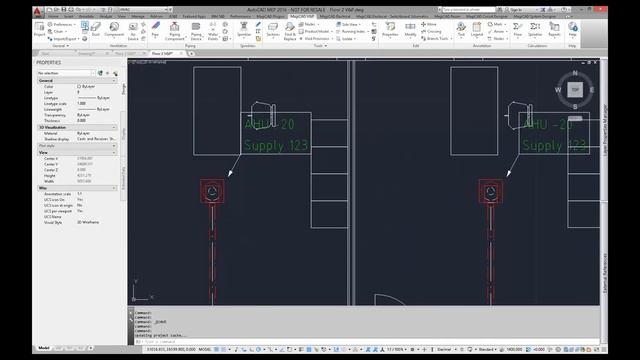Image resolution: width=640 pixels, height=360 pixels.
Task: Select the Sprinkler tool in Sprinklers panel
Action: (244, 30)
